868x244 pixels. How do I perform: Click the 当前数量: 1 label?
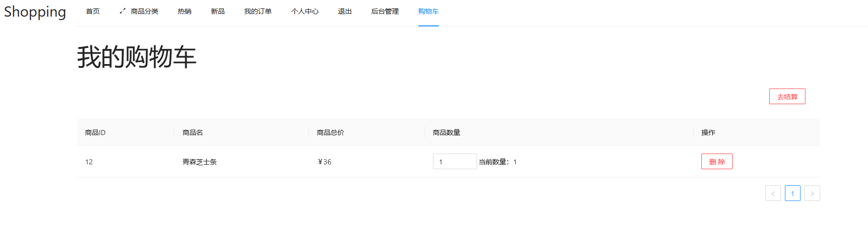(x=498, y=162)
